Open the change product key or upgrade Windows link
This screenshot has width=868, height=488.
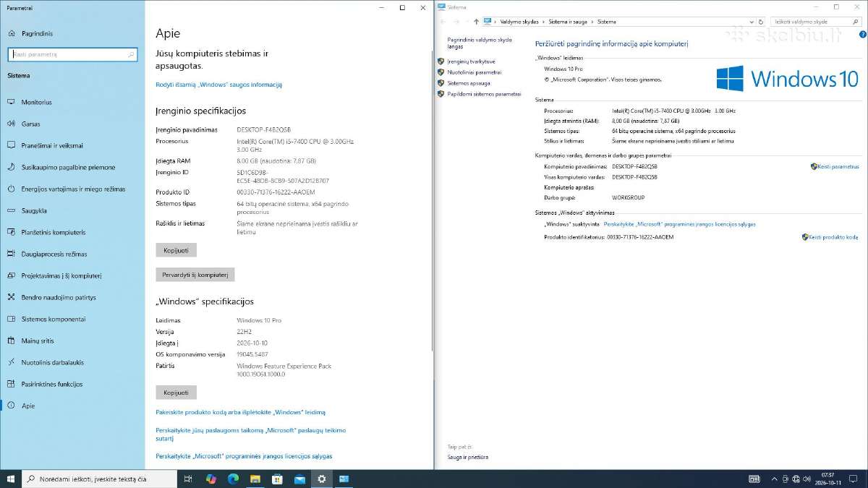241,412
